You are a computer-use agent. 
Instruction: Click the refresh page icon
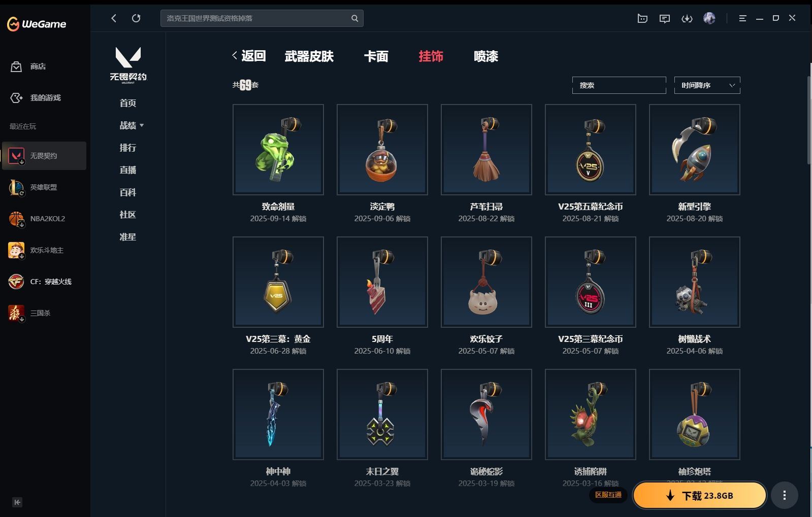click(x=136, y=18)
